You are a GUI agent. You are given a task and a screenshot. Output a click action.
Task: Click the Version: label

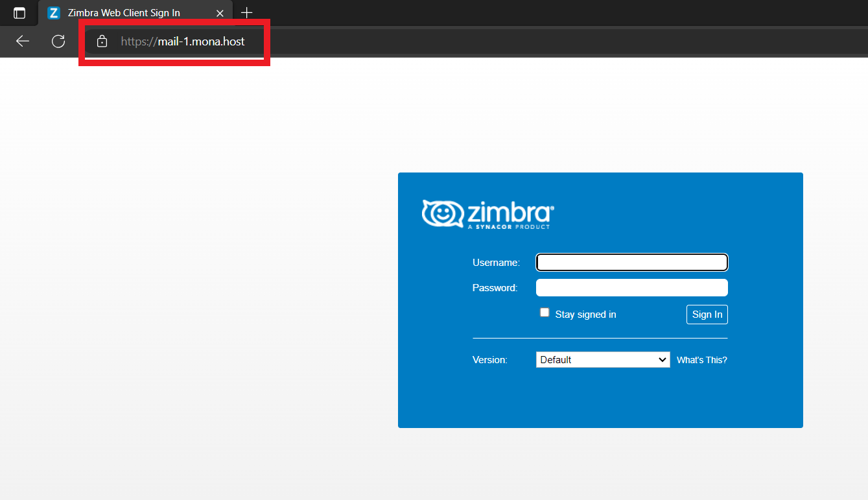[x=490, y=360]
